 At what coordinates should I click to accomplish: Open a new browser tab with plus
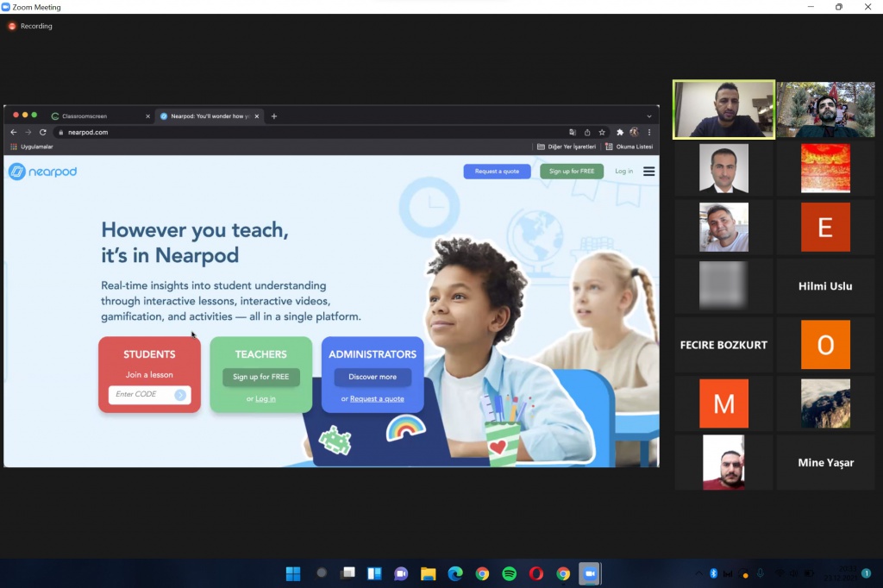(274, 116)
